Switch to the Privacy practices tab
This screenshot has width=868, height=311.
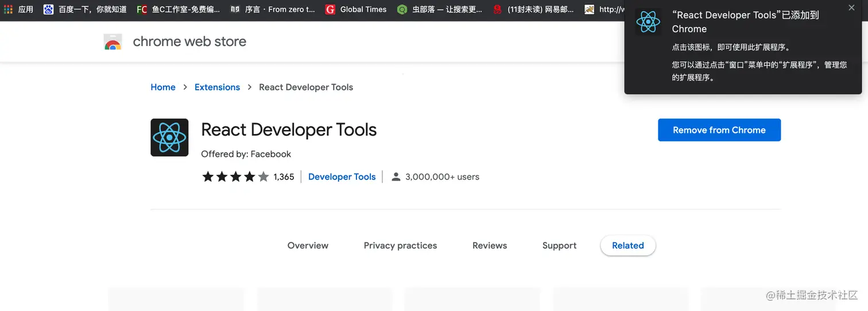400,245
